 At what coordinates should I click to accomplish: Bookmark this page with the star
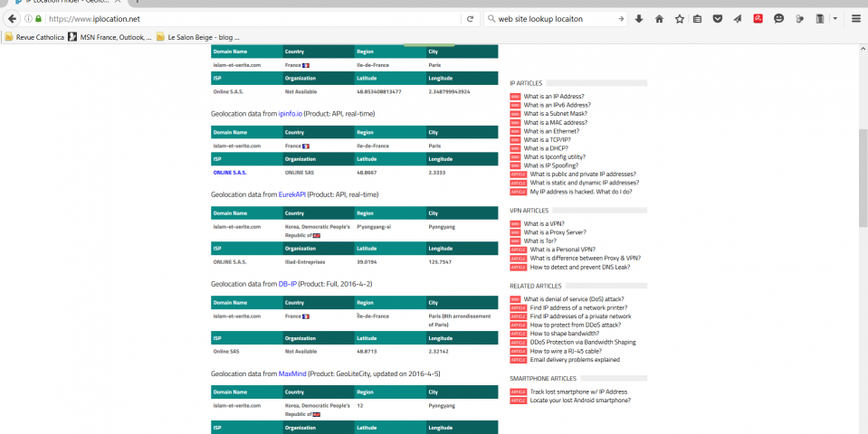pos(679,19)
